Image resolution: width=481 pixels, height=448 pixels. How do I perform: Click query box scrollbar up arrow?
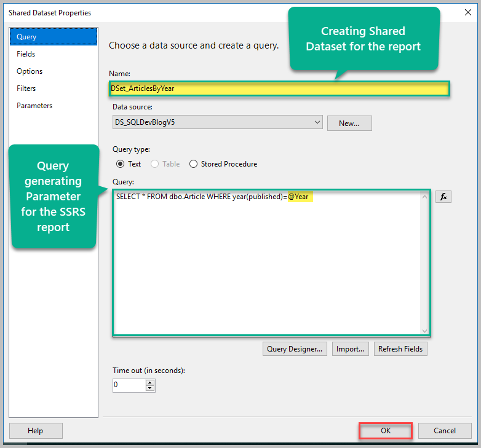(x=424, y=197)
